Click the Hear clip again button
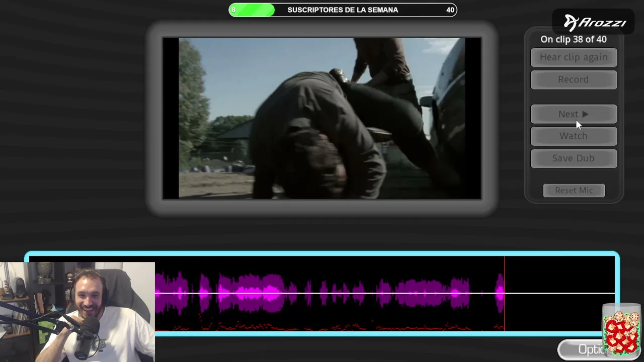Image resolution: width=644 pixels, height=362 pixels. point(574,57)
